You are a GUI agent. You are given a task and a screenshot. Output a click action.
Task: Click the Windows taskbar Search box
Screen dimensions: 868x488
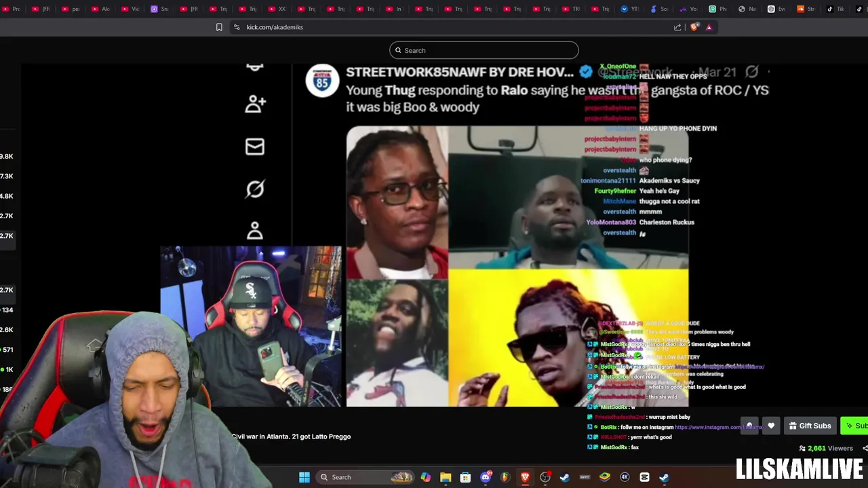tap(366, 477)
